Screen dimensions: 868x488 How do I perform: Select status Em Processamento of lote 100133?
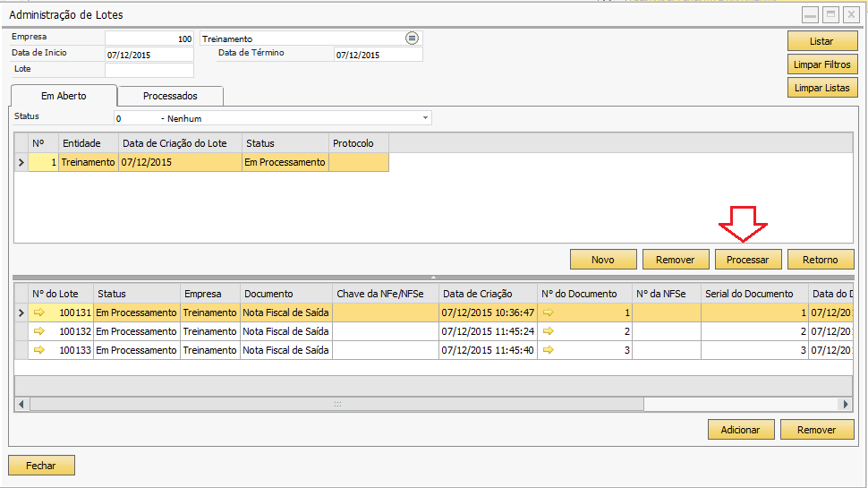(137, 350)
